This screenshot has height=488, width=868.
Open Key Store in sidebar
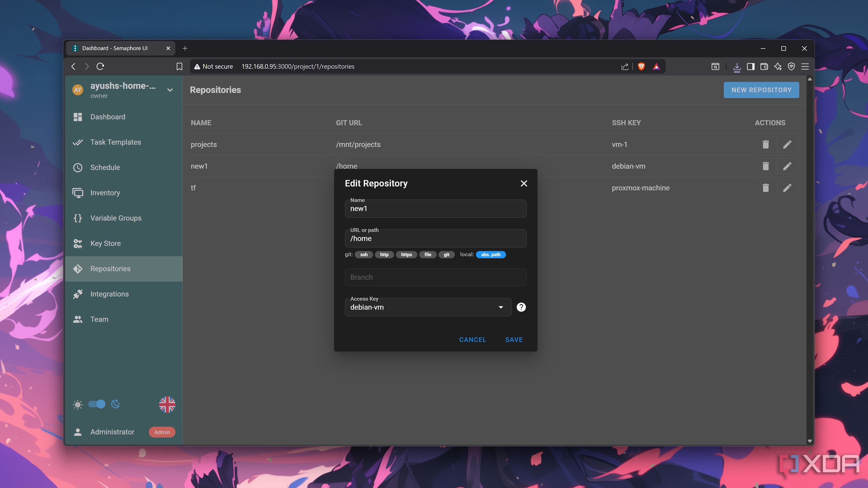click(x=124, y=243)
